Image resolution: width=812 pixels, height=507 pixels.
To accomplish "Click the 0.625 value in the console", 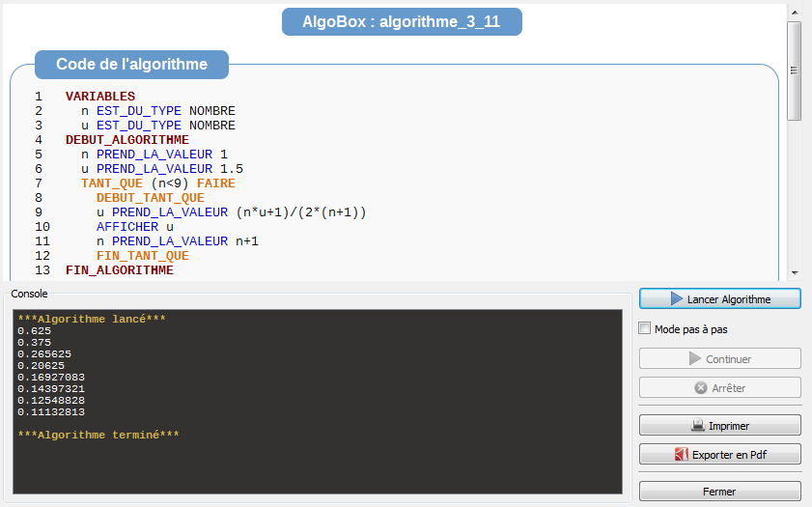I will pyautogui.click(x=33, y=331).
